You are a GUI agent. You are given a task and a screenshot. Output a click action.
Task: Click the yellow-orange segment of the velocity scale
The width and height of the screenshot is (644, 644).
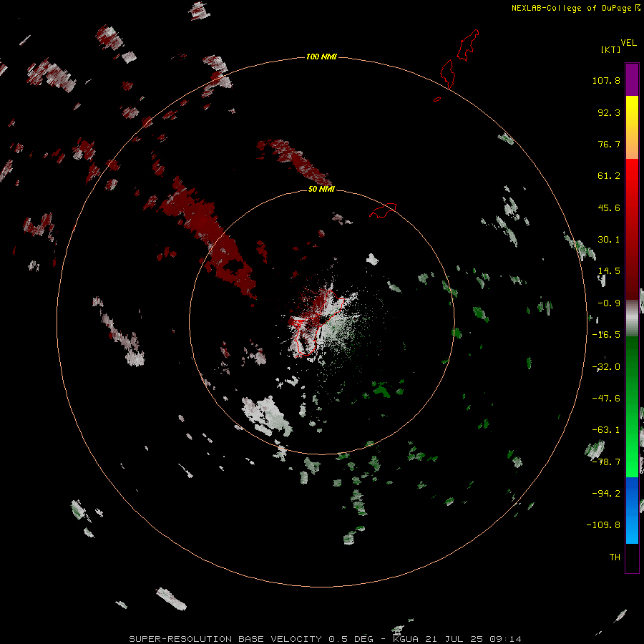[632, 127]
